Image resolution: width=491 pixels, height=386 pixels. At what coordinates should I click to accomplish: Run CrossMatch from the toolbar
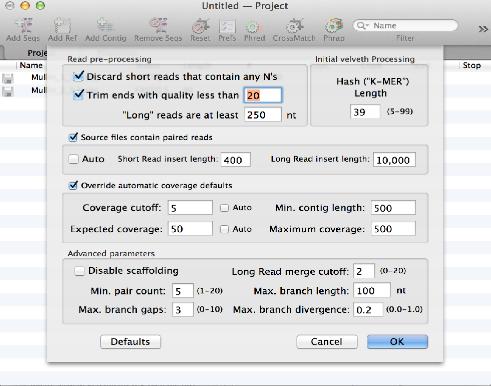[294, 30]
